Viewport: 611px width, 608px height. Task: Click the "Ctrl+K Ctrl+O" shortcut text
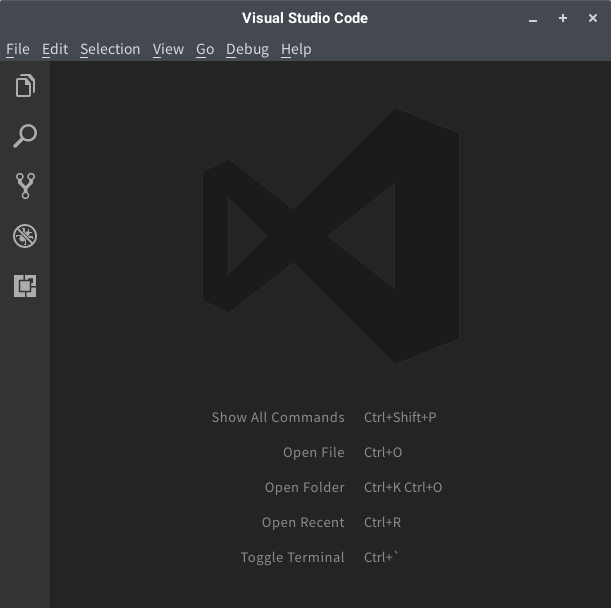[403, 488]
